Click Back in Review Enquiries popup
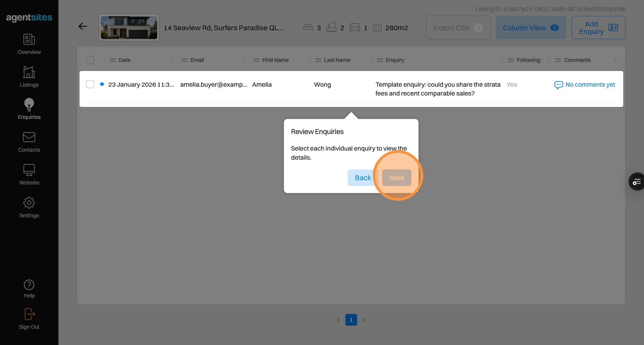The image size is (644, 345). 362,178
